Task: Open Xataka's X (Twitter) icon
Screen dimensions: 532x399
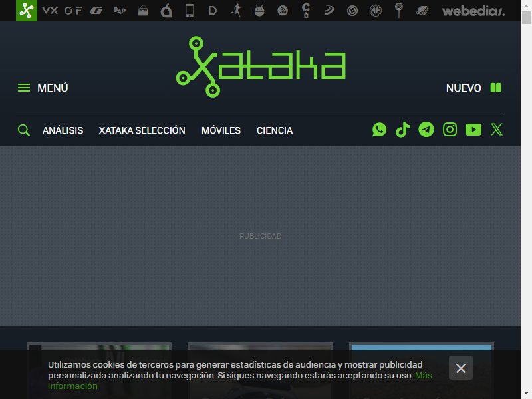Action: point(497,130)
